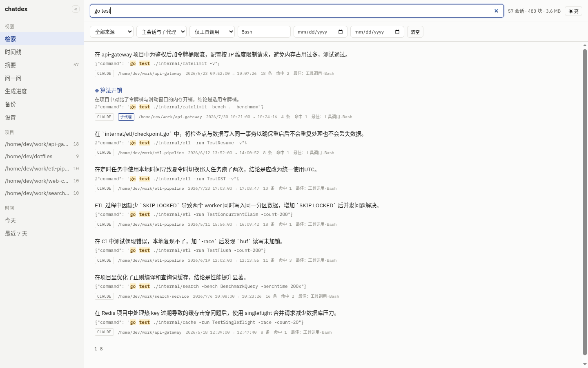Click the TestFlush -count=200 command snippet
The width and height of the screenshot is (588, 368).
(x=180, y=250)
